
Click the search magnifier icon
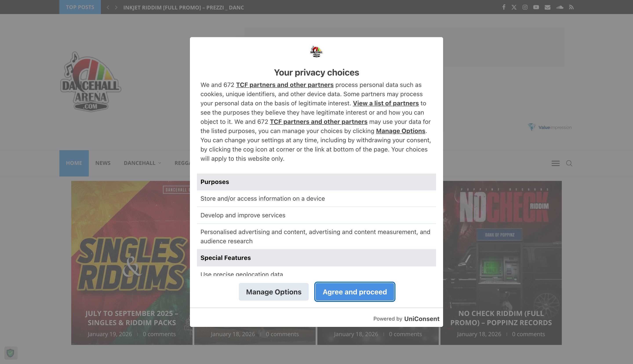pos(569,163)
